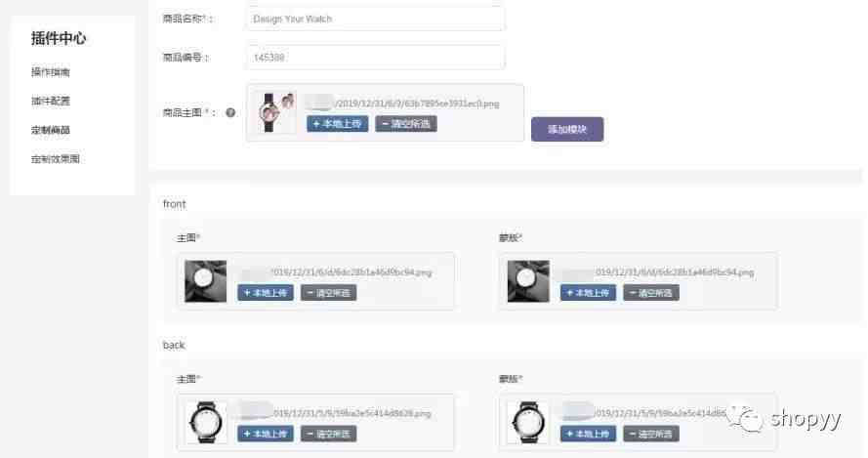Open the 操作指南 sidebar menu item
Viewport: 868px width, 458px height.
(x=51, y=72)
